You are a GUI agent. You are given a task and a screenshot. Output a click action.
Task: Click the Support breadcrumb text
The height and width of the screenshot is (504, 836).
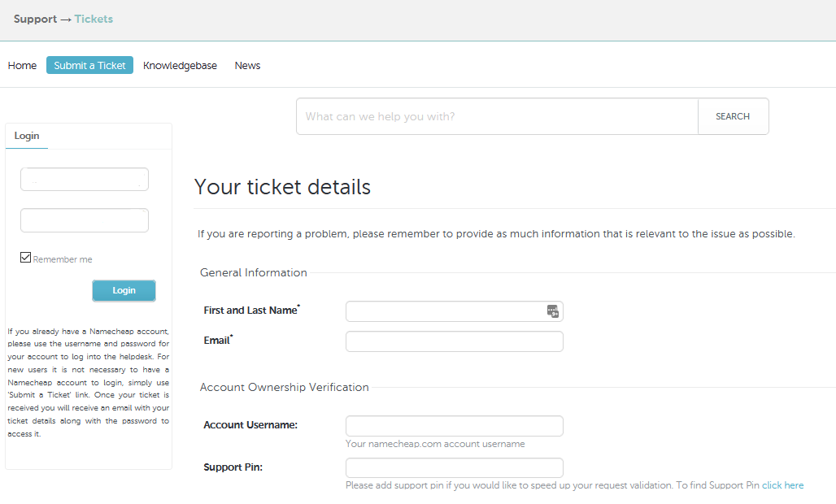pos(35,20)
